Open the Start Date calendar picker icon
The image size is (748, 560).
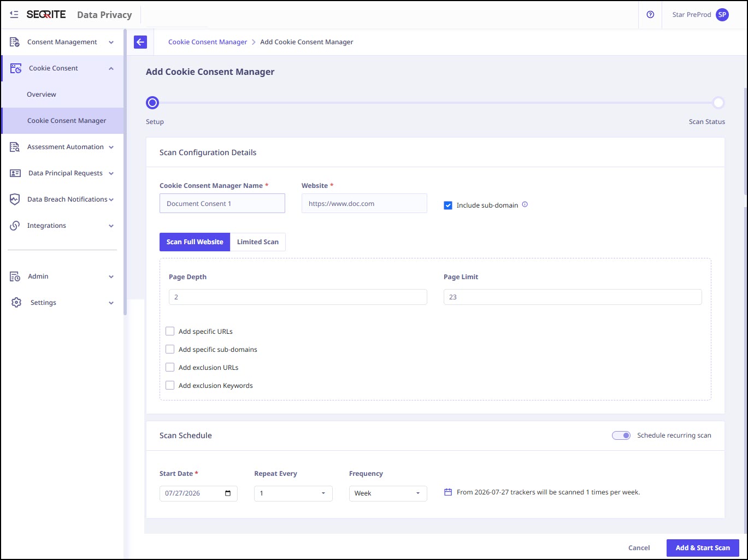click(x=228, y=493)
